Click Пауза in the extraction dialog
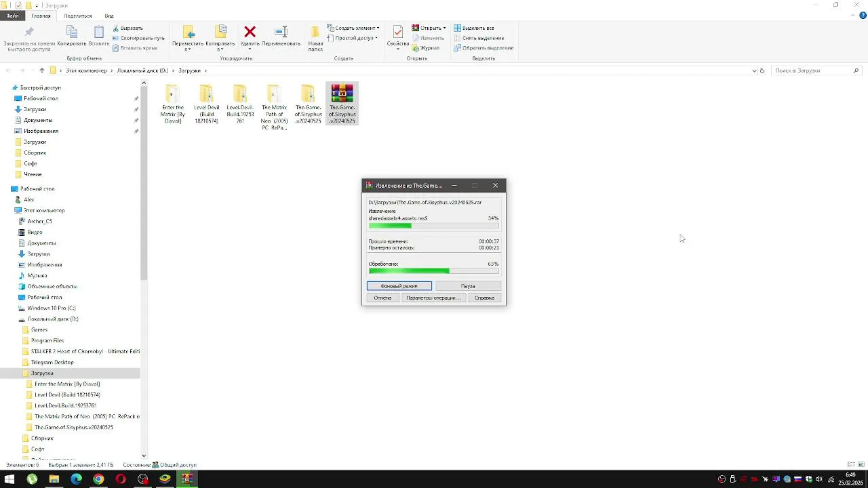This screenshot has height=488, width=868. click(x=468, y=286)
